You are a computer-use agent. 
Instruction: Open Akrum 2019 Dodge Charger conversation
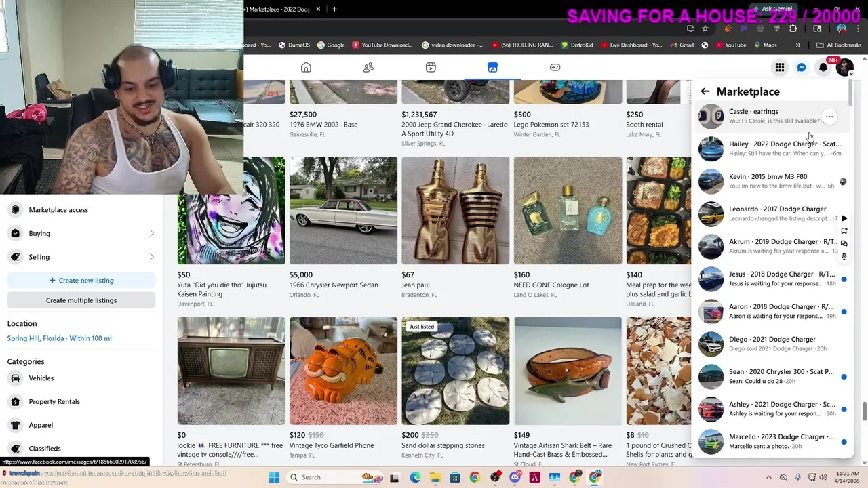tap(772, 246)
